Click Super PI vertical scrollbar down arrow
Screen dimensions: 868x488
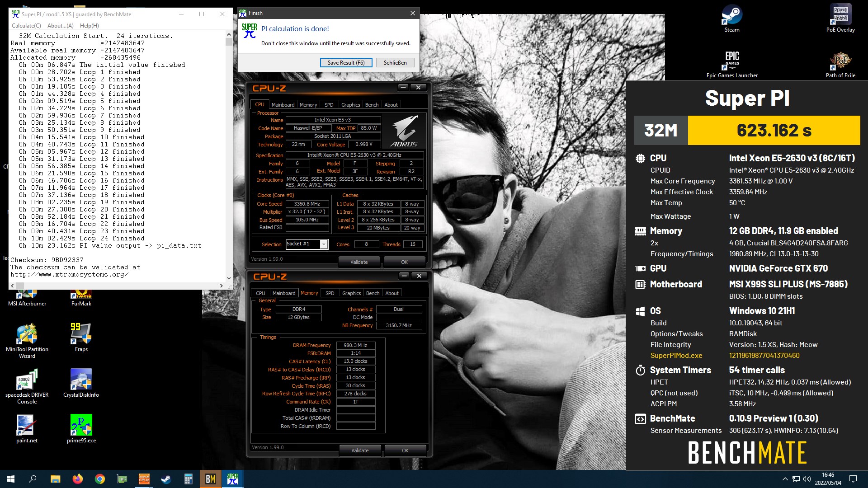[x=229, y=278]
